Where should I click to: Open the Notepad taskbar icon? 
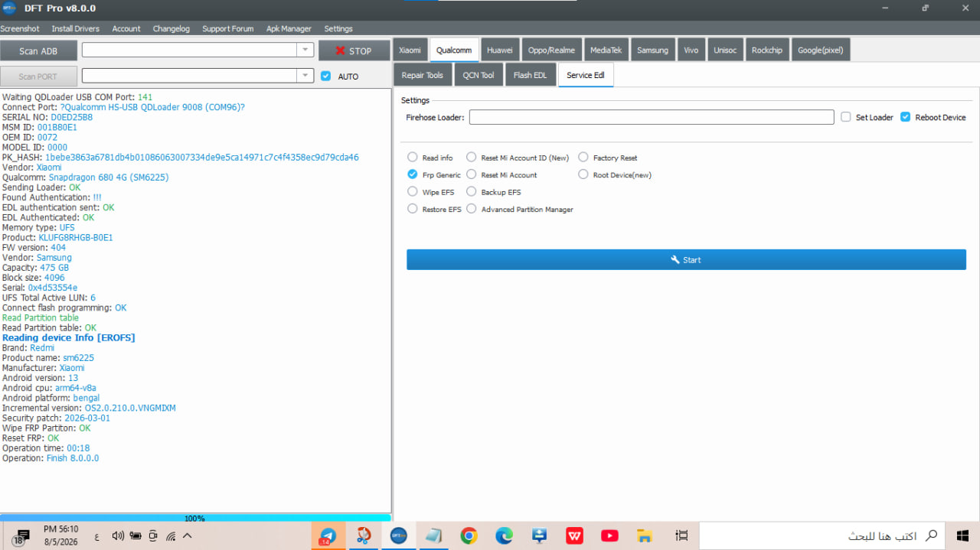433,536
